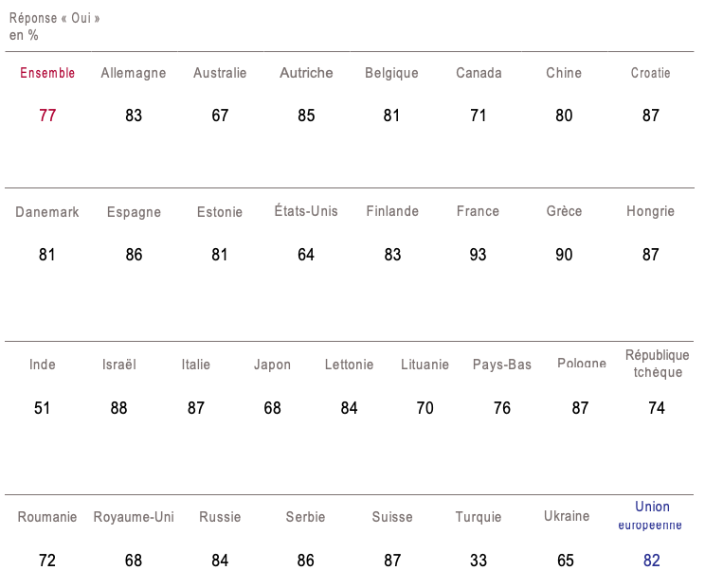Click the Ensemble label in red
Viewport: 705px width, 588px height.
[x=47, y=73]
